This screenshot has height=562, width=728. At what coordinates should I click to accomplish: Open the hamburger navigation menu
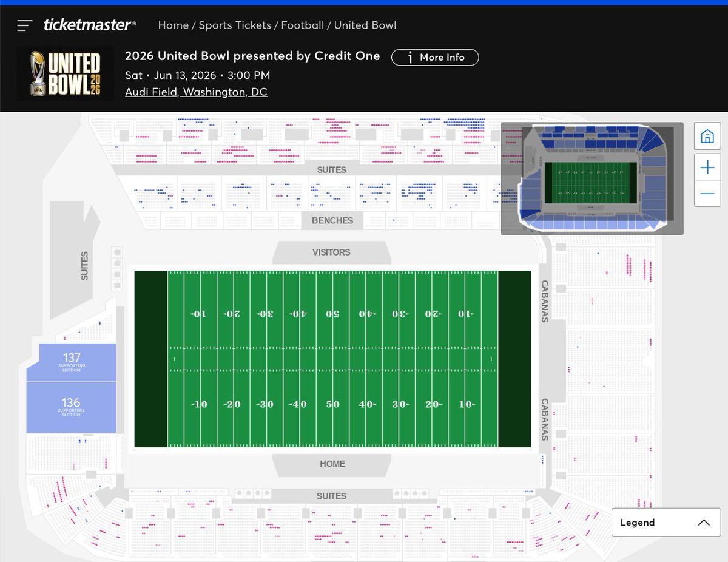24,25
